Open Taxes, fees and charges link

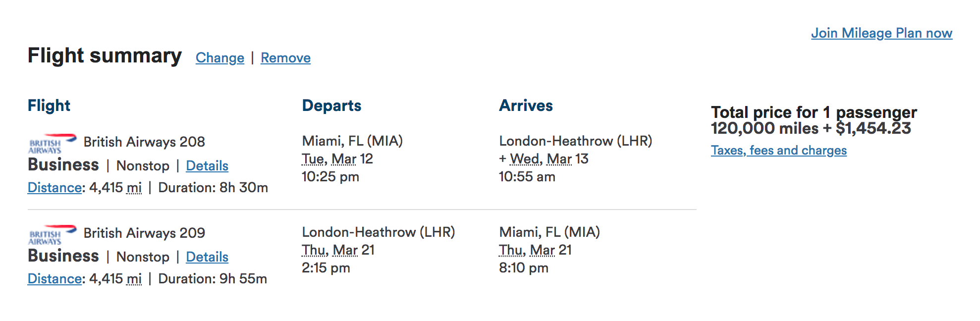click(778, 151)
